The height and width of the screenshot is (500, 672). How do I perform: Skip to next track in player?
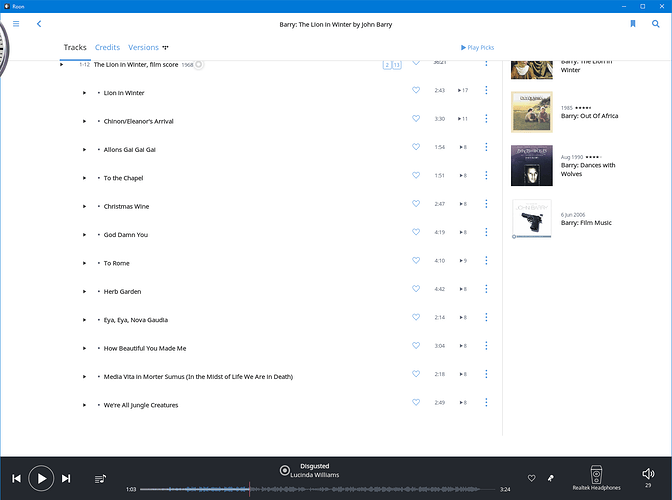click(66, 479)
